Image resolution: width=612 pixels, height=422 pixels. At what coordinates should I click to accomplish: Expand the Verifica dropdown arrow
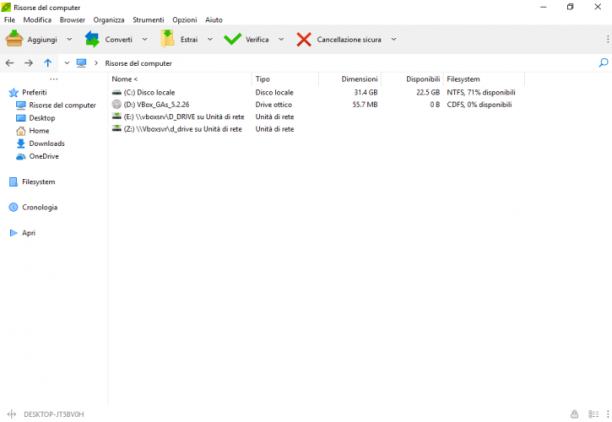[x=281, y=39]
